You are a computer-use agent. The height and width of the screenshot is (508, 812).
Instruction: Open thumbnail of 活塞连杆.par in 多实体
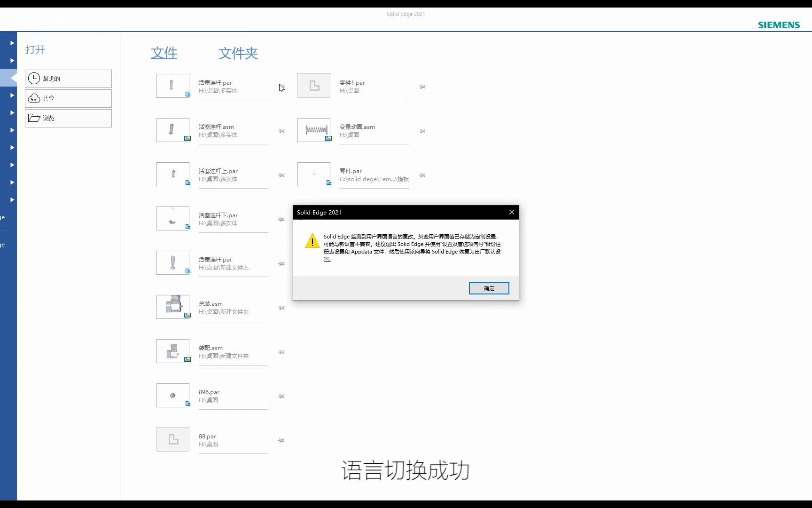(x=173, y=86)
